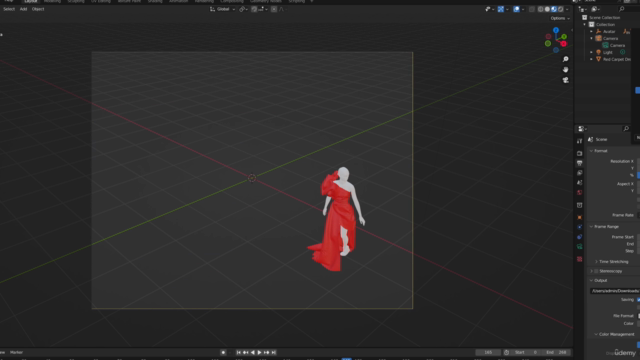The image size is (640, 360).
Task: Open the Add menu in viewport header
Action: pos(23,9)
